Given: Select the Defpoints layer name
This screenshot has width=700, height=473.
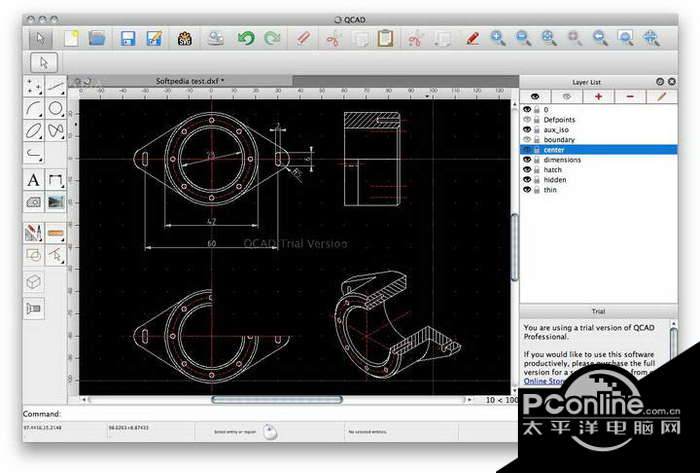Looking at the screenshot, I should pyautogui.click(x=559, y=120).
